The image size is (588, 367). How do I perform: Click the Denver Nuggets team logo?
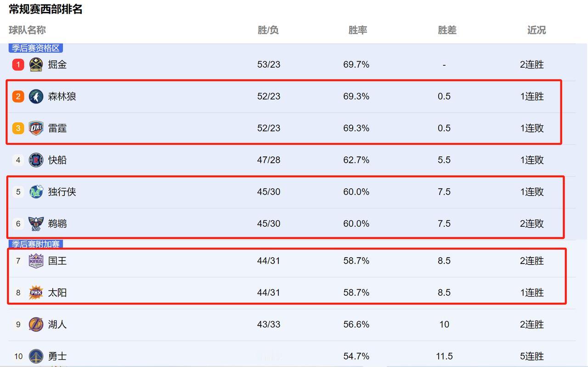pyautogui.click(x=36, y=64)
